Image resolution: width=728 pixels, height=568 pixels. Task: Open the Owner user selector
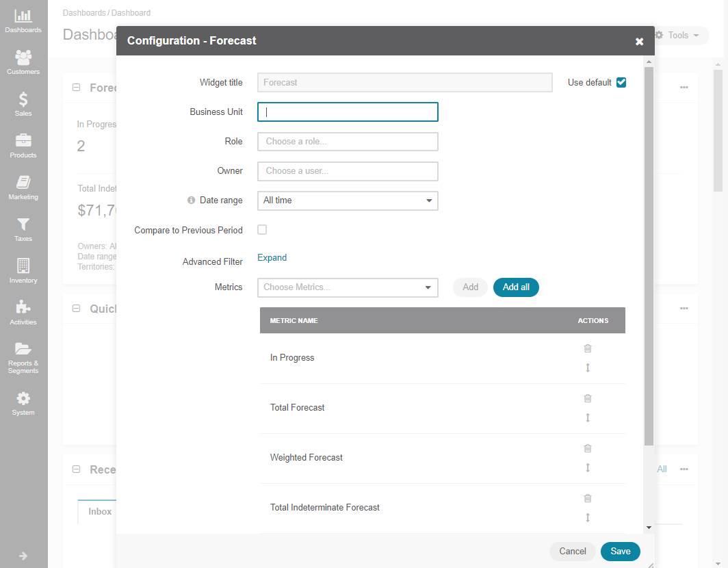tap(348, 171)
